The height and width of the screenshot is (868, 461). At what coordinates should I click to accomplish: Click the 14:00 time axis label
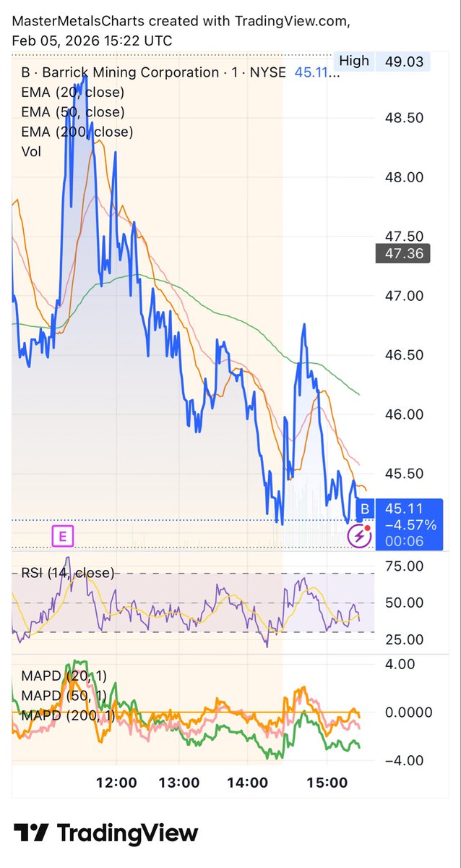248,783
